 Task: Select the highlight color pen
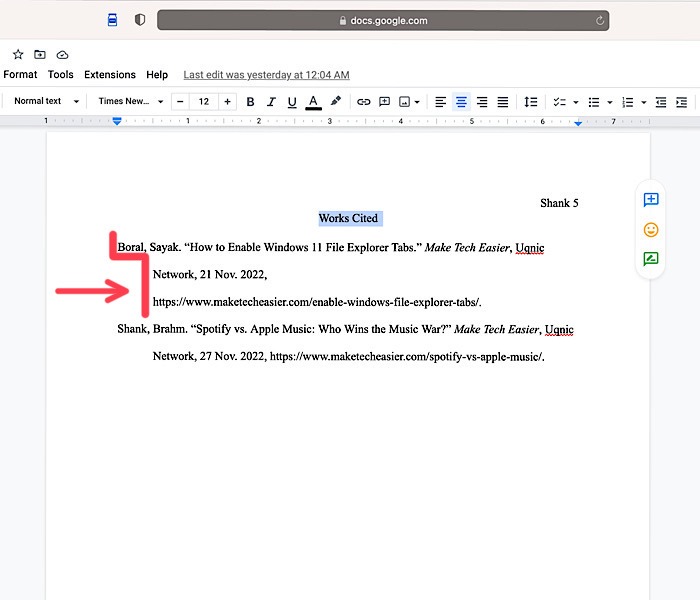(x=336, y=102)
